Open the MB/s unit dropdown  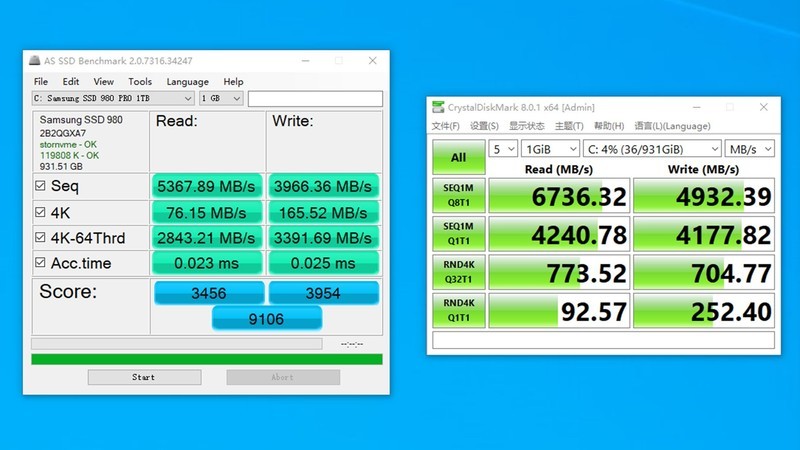point(749,149)
